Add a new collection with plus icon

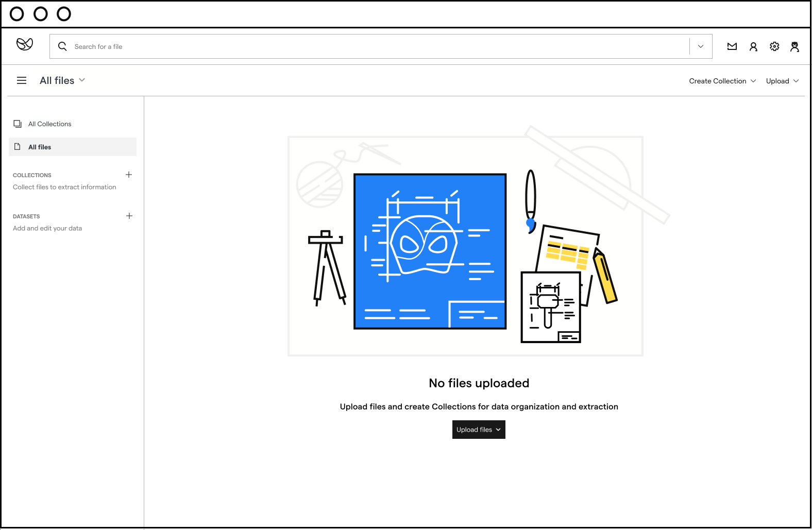tap(129, 175)
